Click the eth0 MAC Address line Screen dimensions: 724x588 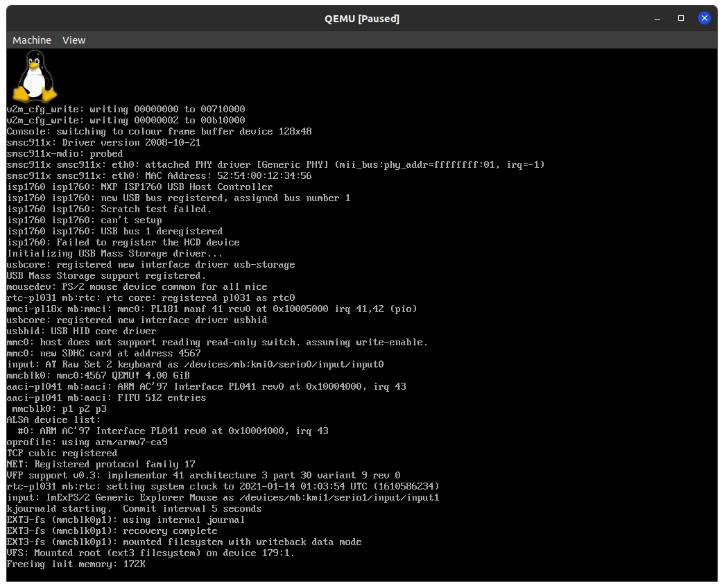[159, 176]
